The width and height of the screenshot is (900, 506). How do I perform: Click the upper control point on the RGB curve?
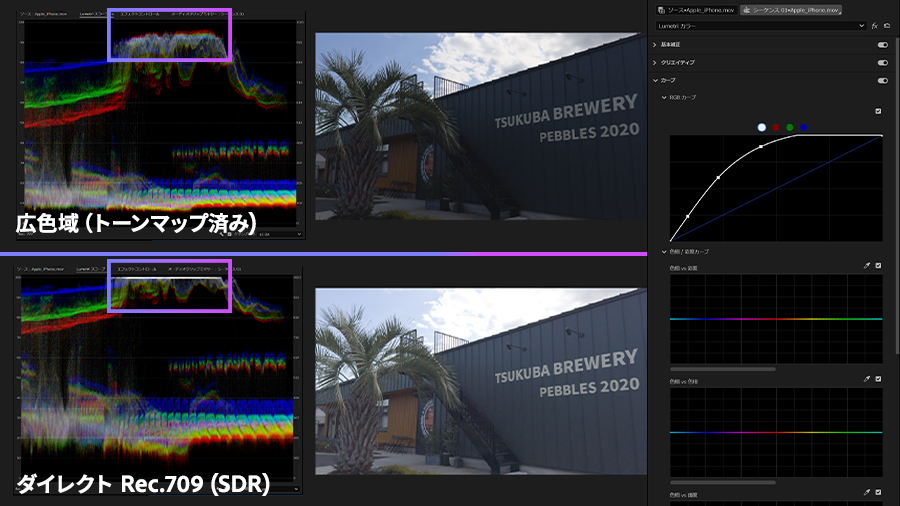point(761,147)
